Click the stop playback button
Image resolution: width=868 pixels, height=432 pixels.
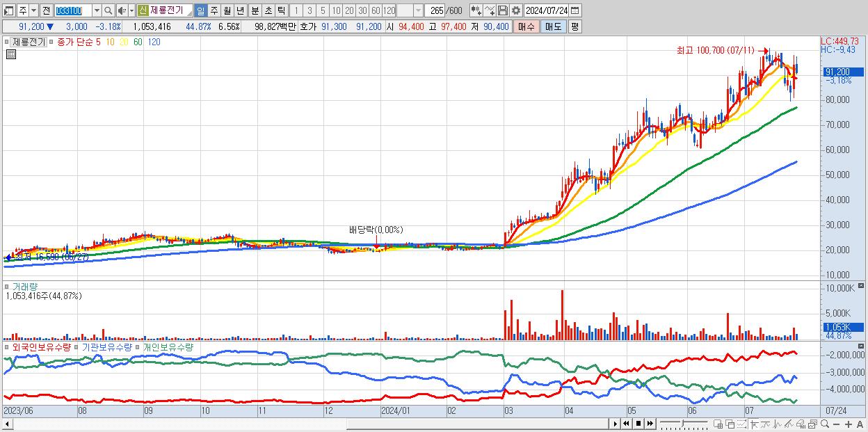pos(638,424)
